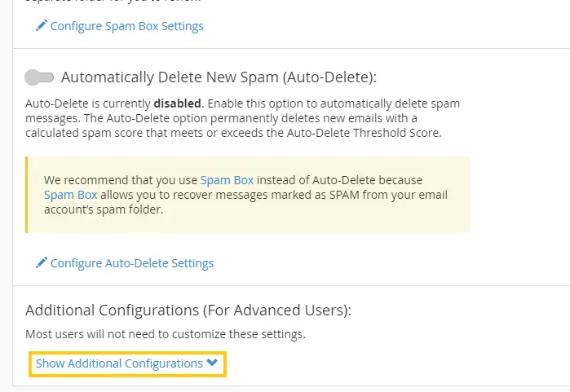Screen dimensions: 570x392
Task: Expand Show Additional Configurations
Action: pyautogui.click(x=127, y=363)
